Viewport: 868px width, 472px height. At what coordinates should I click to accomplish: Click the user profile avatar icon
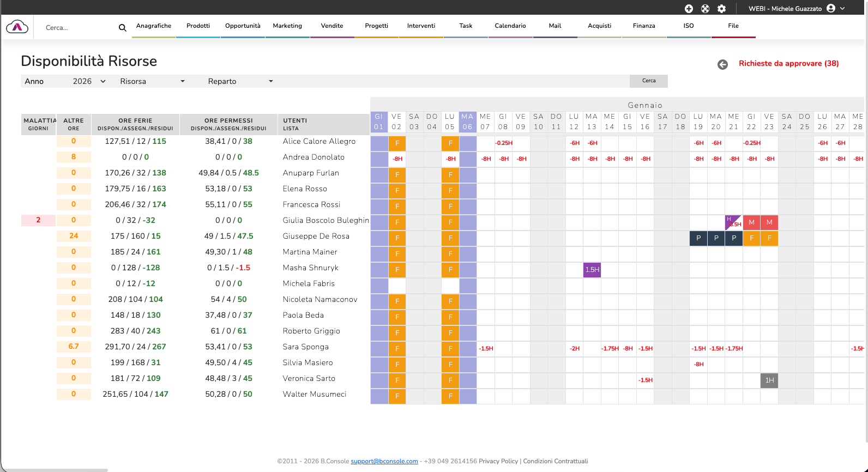coord(831,8)
